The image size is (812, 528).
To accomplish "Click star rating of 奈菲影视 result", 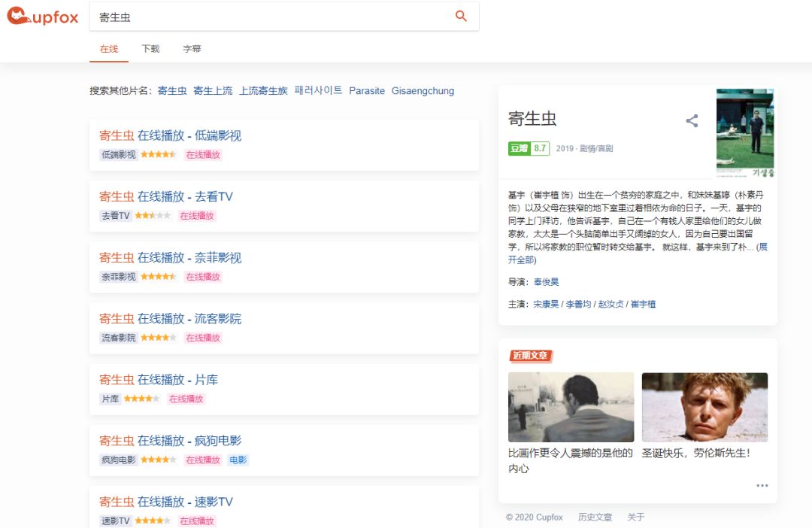I will (159, 277).
